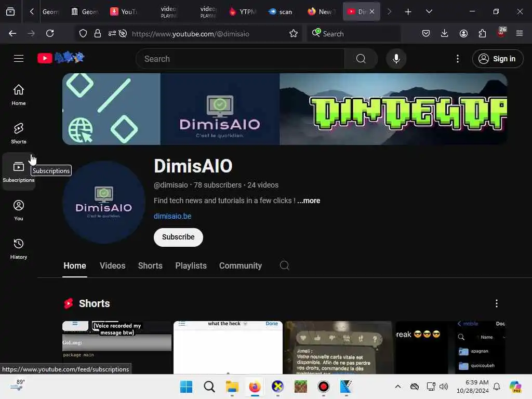Expand channel description with more
532x399 pixels.
pyautogui.click(x=309, y=201)
